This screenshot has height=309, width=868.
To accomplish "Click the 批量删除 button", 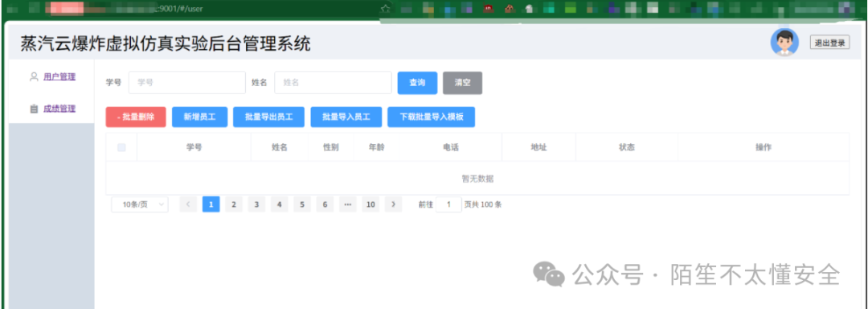I will click(136, 117).
